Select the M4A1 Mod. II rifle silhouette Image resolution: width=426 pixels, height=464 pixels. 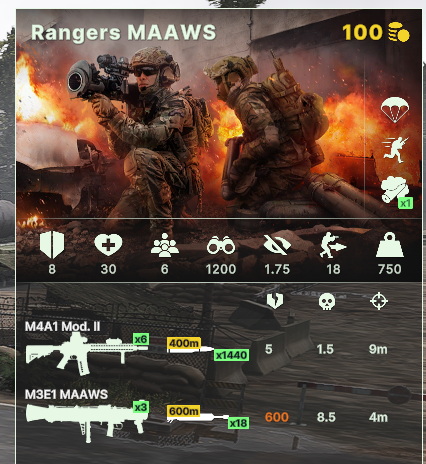point(87,354)
